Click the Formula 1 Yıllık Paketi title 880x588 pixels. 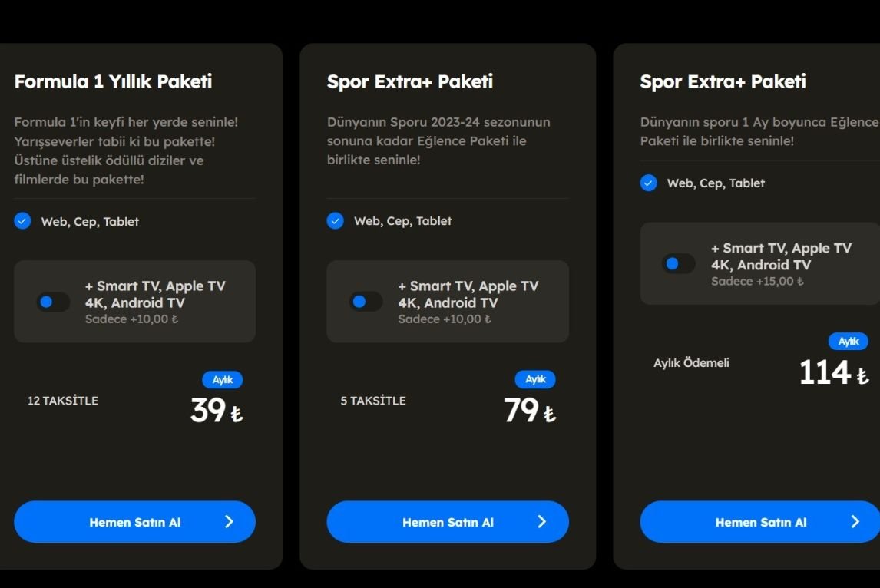(113, 81)
